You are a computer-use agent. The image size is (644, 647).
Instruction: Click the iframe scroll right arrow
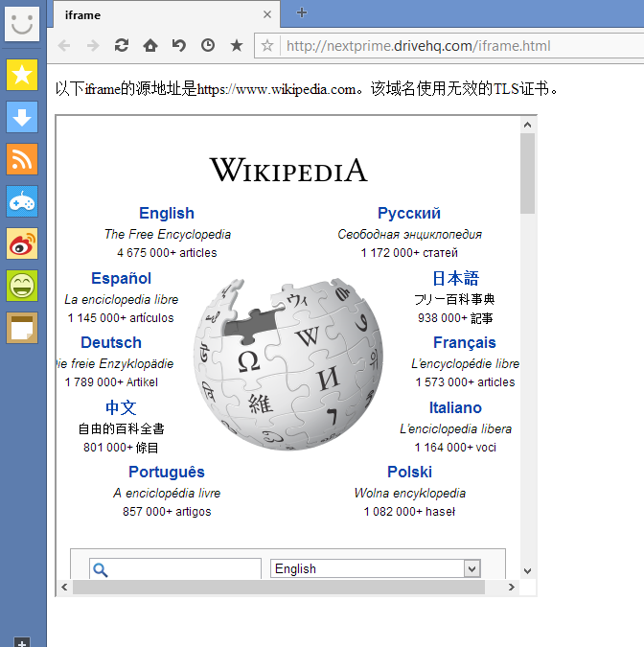512,588
